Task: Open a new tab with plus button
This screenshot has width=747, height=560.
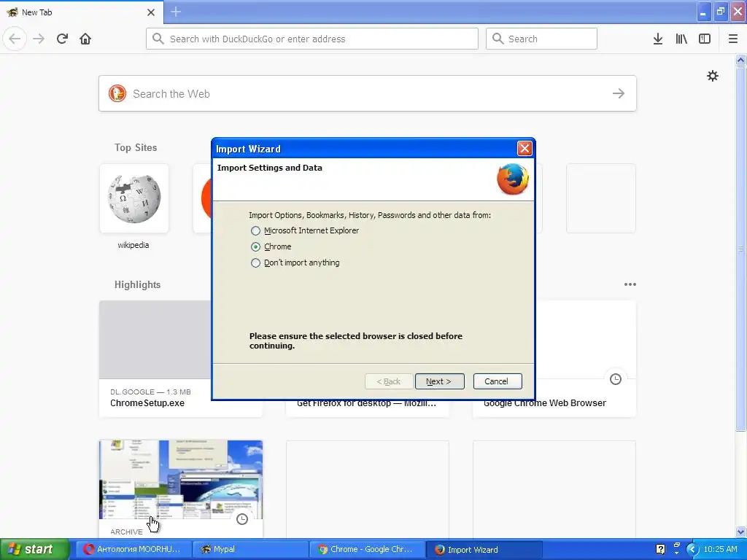Action: 176,12
